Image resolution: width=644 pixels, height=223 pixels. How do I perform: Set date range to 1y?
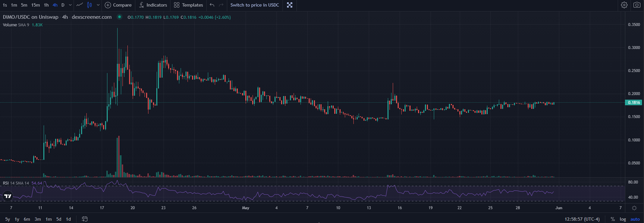click(x=17, y=219)
